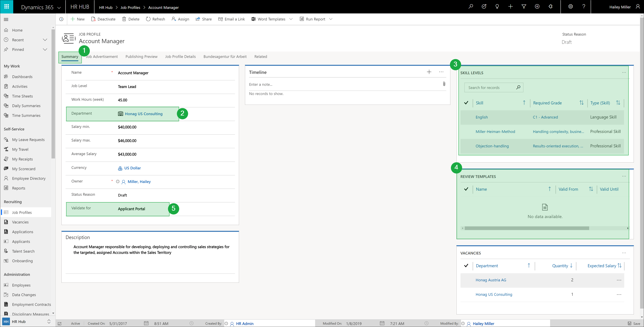Click the plus quick create icon in top bar
The height and width of the screenshot is (327, 644).
(511, 7)
